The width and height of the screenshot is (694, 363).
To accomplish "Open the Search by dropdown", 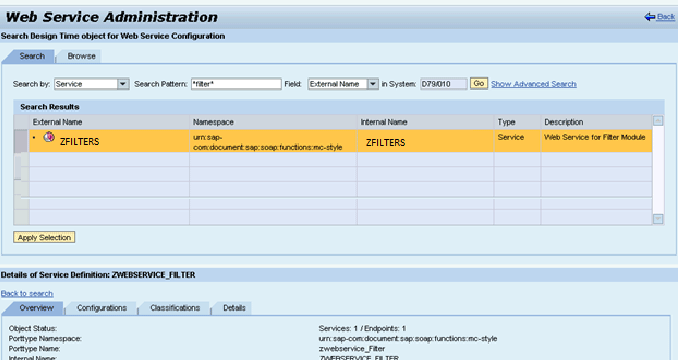I will [123, 84].
